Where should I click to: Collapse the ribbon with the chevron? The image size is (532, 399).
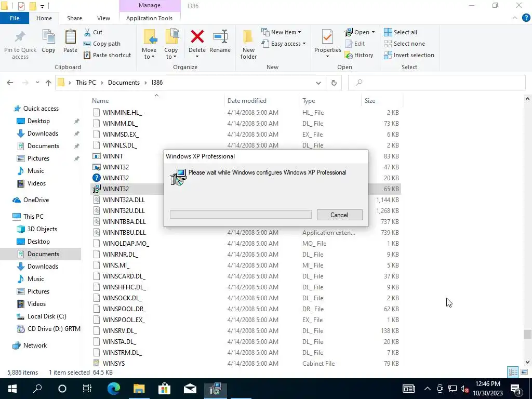pos(515,18)
